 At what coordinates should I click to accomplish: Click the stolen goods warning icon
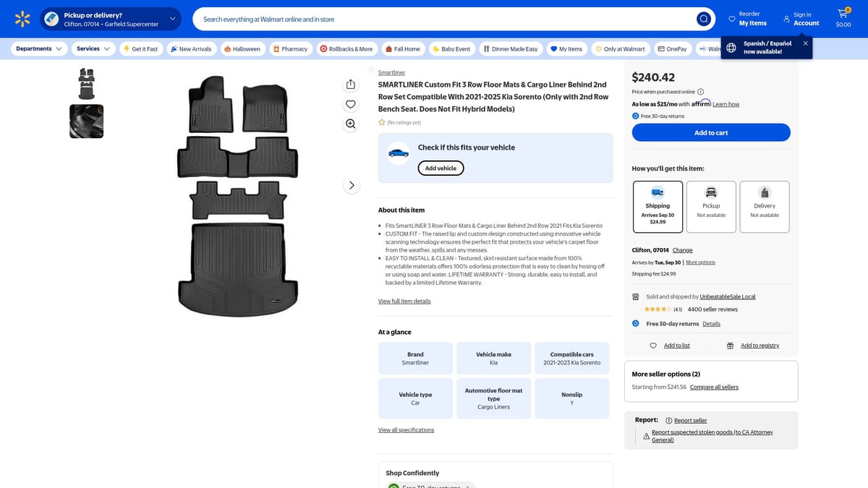pyautogui.click(x=647, y=436)
